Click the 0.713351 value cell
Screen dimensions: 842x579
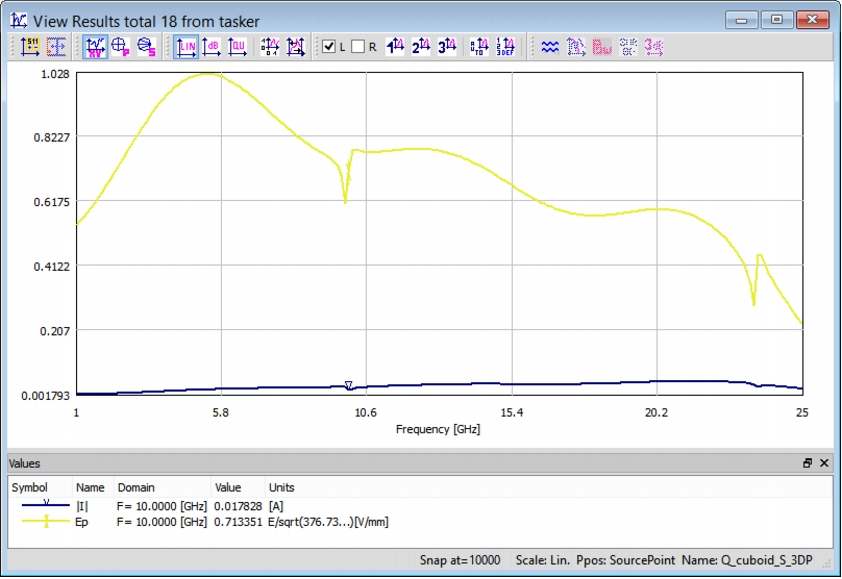pyautogui.click(x=238, y=522)
